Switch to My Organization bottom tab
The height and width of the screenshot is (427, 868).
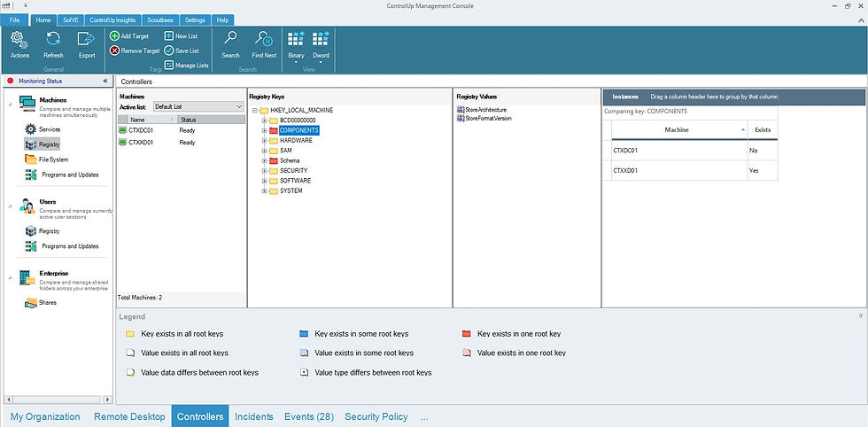click(x=45, y=417)
